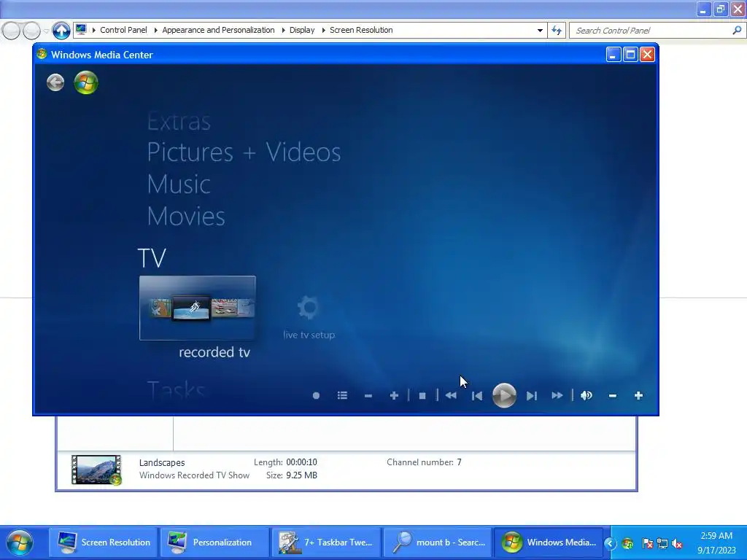Image resolution: width=747 pixels, height=560 pixels.
Task: Click Media Center title bar icon
Action: [42, 54]
